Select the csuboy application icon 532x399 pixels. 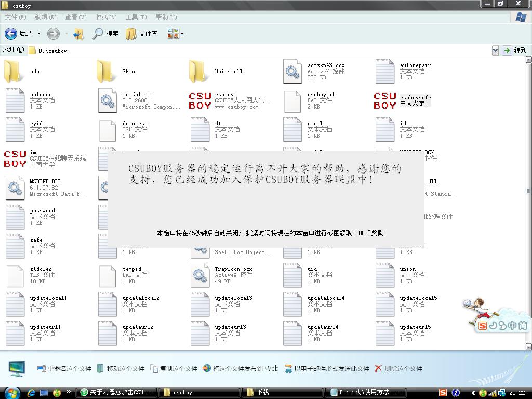click(x=200, y=100)
